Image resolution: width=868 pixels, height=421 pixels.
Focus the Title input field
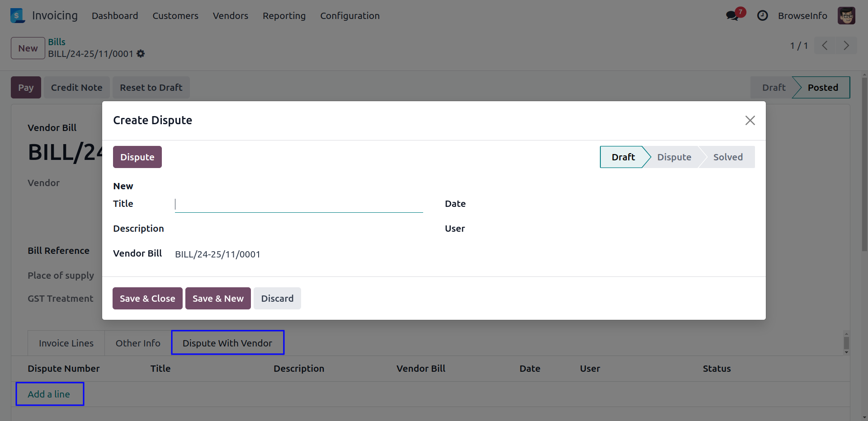click(298, 205)
